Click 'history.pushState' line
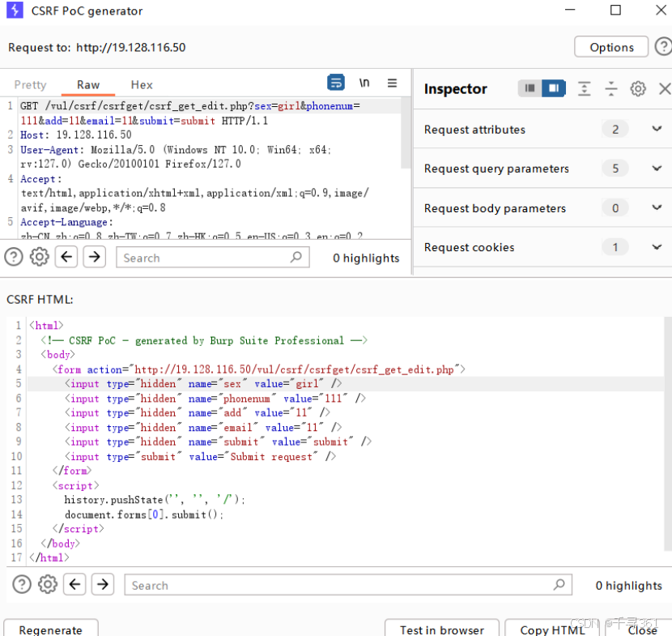Image resolution: width=672 pixels, height=636 pixels. (x=155, y=500)
